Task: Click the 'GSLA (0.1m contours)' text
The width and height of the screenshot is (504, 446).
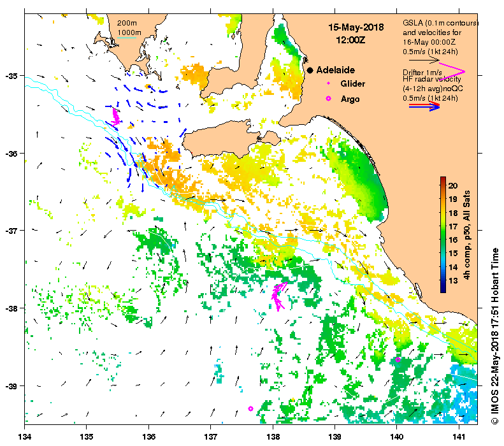Action: (x=440, y=23)
